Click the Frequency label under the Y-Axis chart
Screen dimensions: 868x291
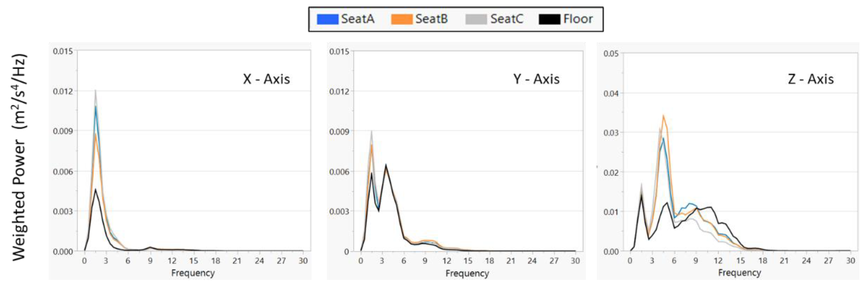(467, 273)
